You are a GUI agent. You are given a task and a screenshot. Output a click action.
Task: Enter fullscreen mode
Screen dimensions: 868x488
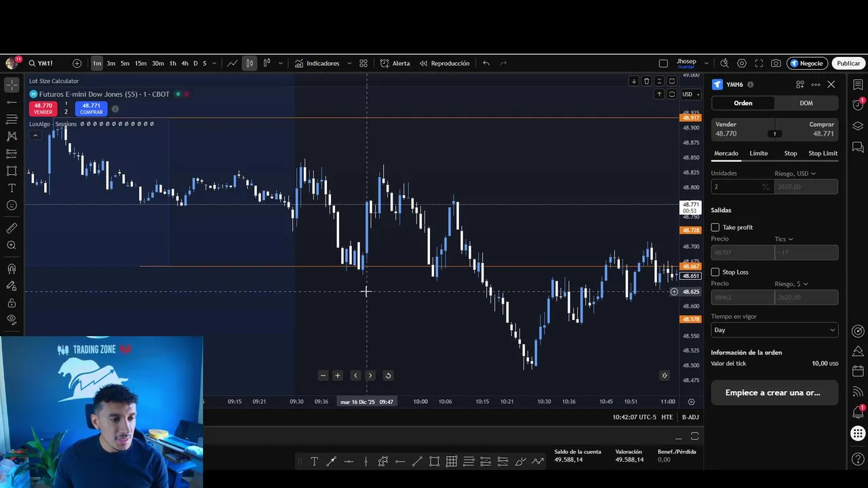pos(759,63)
